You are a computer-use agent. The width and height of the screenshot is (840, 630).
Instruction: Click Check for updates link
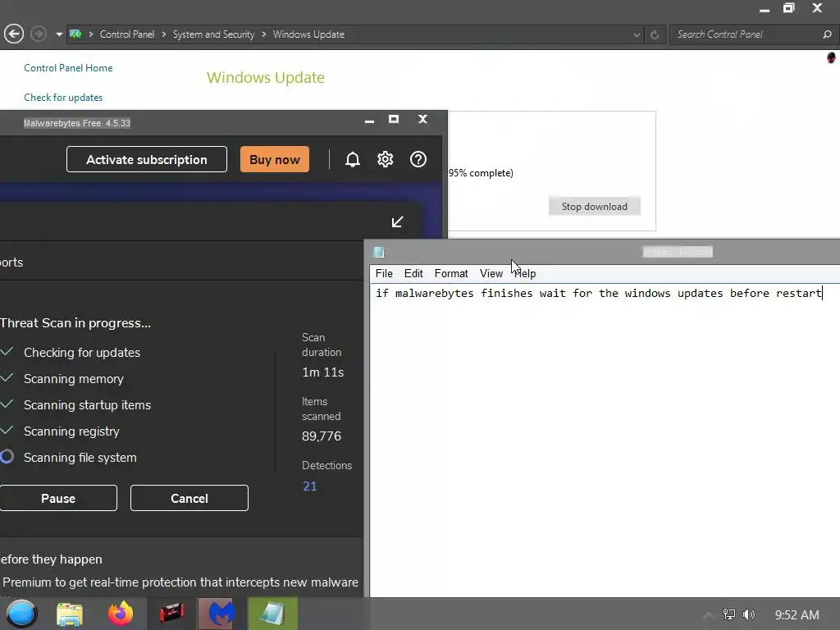coord(63,98)
